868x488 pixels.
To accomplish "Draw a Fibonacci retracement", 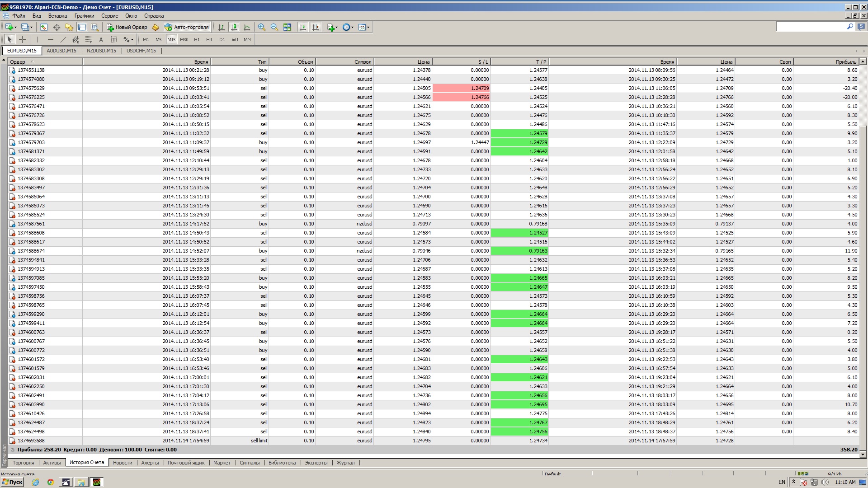I will click(88, 39).
